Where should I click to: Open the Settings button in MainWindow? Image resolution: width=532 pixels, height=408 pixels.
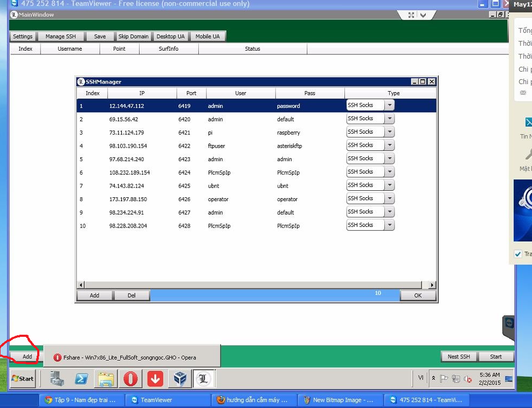23,36
